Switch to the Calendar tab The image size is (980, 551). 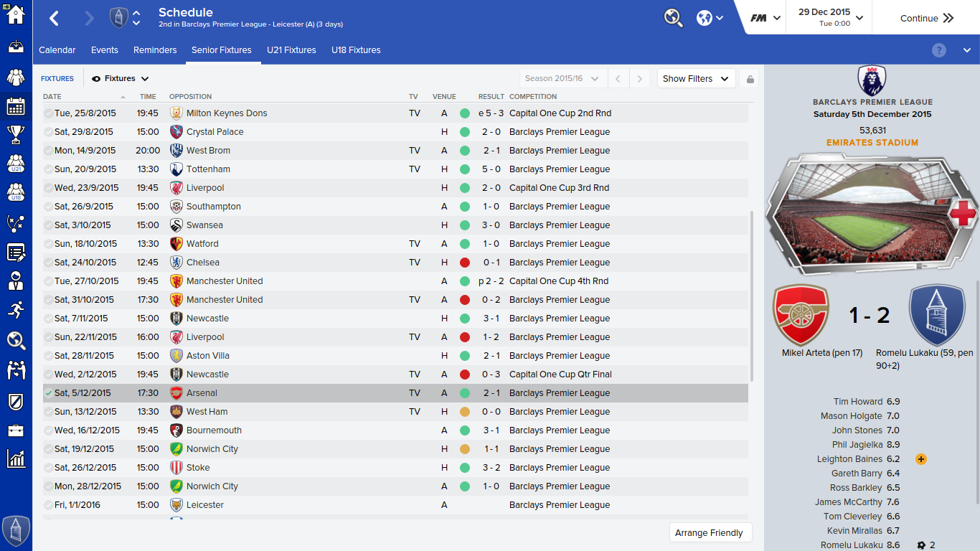point(57,50)
